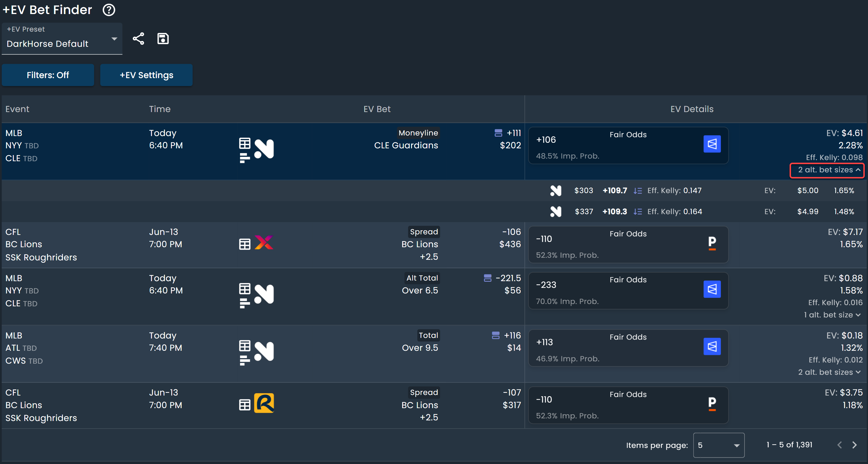Click the EV: $4.61 value
The height and width of the screenshot is (464, 868).
(x=844, y=133)
